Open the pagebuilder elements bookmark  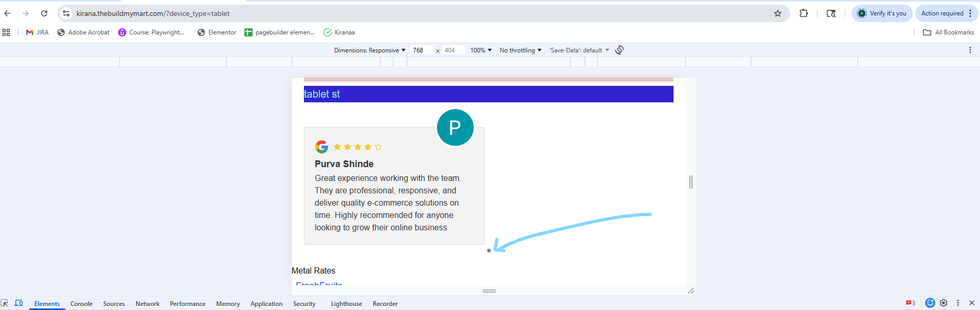point(279,32)
